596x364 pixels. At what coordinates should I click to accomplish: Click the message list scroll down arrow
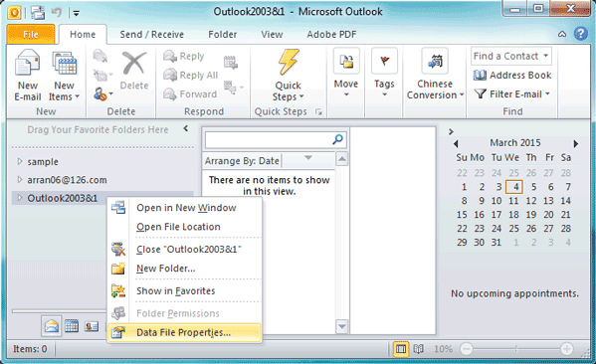342,326
